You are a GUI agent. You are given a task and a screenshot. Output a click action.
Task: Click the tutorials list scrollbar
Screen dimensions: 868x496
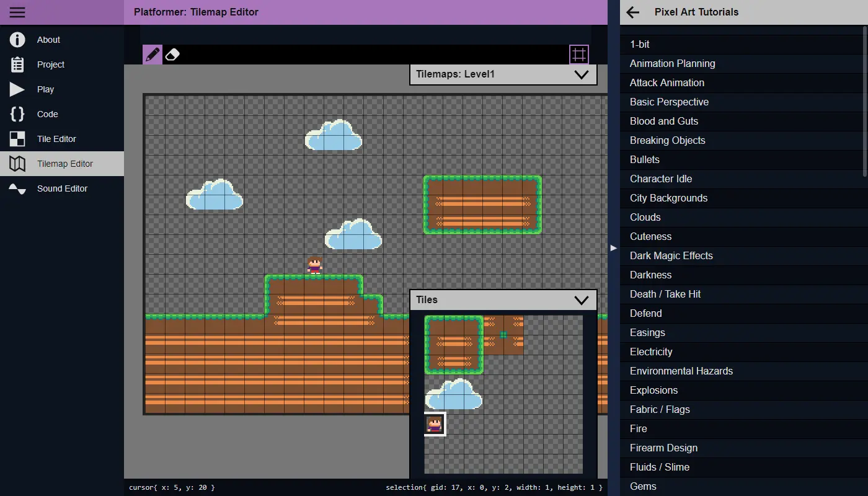point(865,99)
